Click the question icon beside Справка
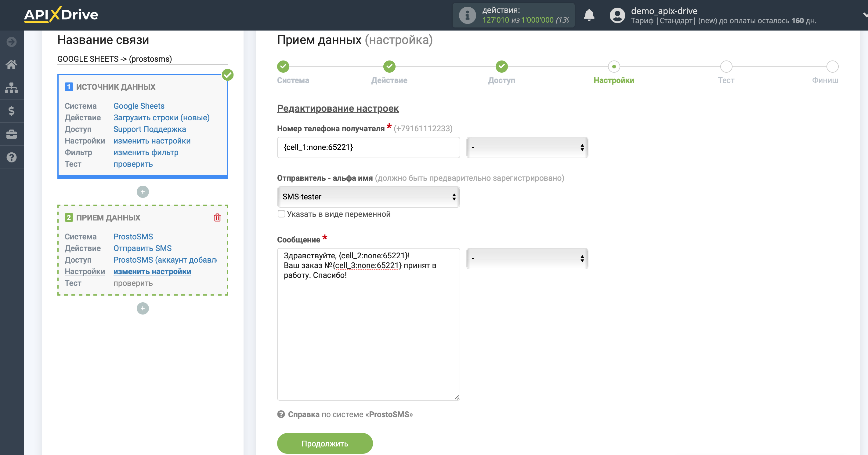 click(x=281, y=414)
